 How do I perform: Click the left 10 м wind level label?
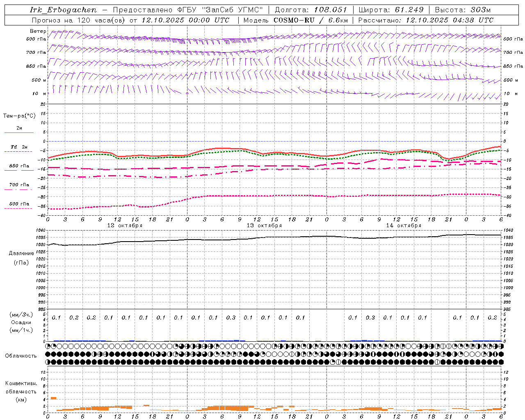pyautogui.click(x=39, y=94)
